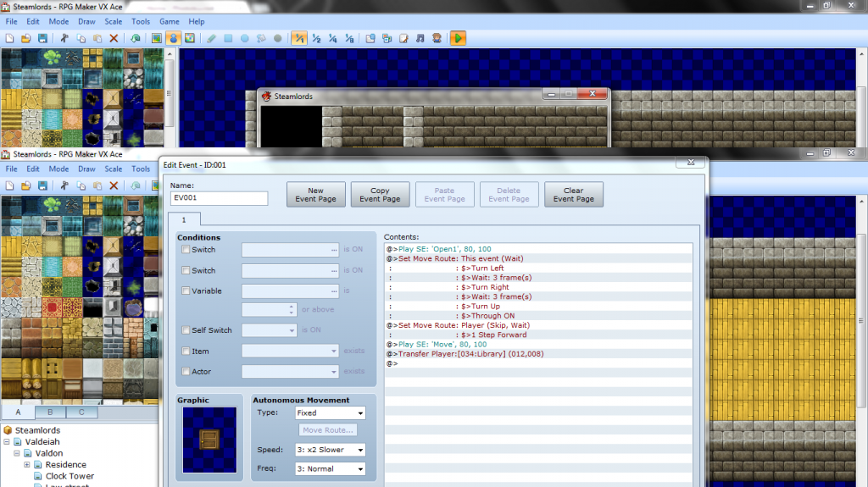Open the movement Type dropdown showing Fixed

(330, 412)
